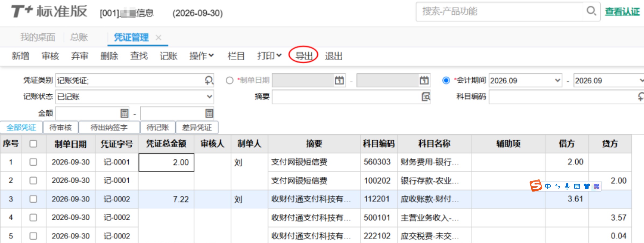Click the search magnifier icon
This screenshot has width=644, height=243.
pyautogui.click(x=591, y=11)
